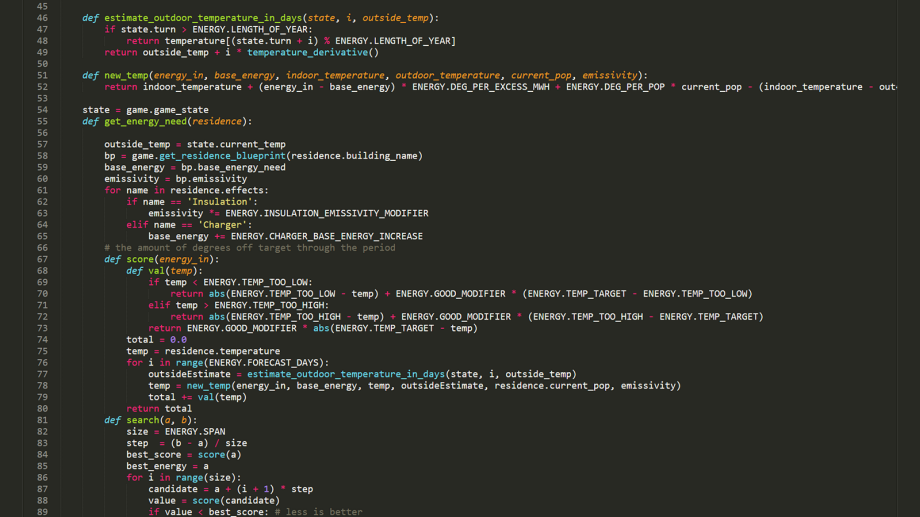This screenshot has height=517, width=920.
Task: Click the new_temp function name in its definition
Action: [x=125, y=75]
